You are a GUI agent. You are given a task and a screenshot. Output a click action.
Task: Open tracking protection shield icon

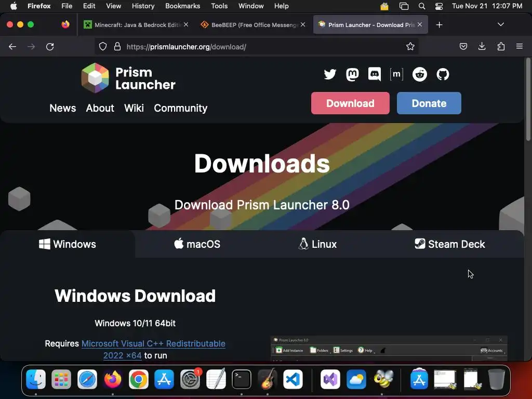pos(103,46)
